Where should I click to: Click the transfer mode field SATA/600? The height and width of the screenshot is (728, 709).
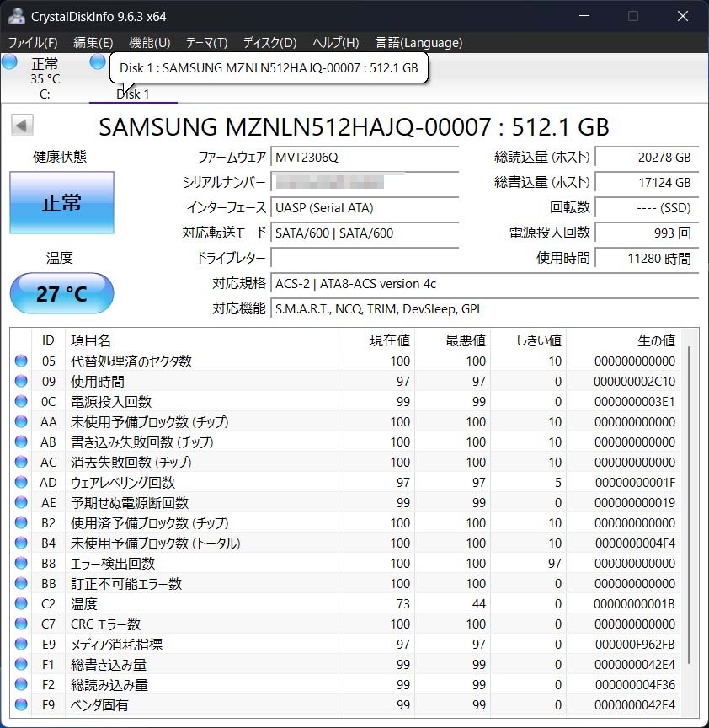tap(365, 233)
